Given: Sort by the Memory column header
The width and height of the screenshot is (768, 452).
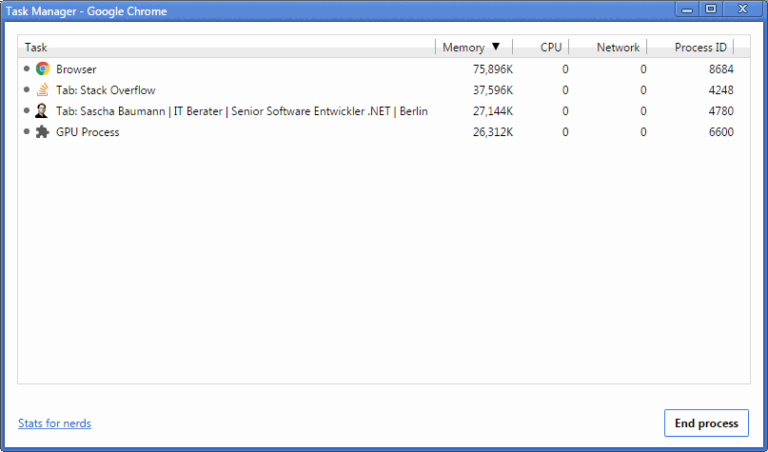Looking at the screenshot, I should (x=474, y=47).
